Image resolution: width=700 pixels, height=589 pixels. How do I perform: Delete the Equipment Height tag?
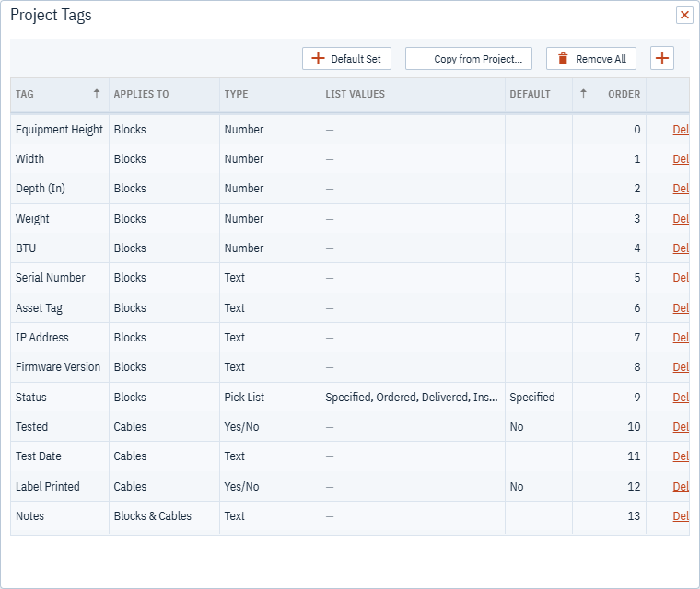point(681,130)
